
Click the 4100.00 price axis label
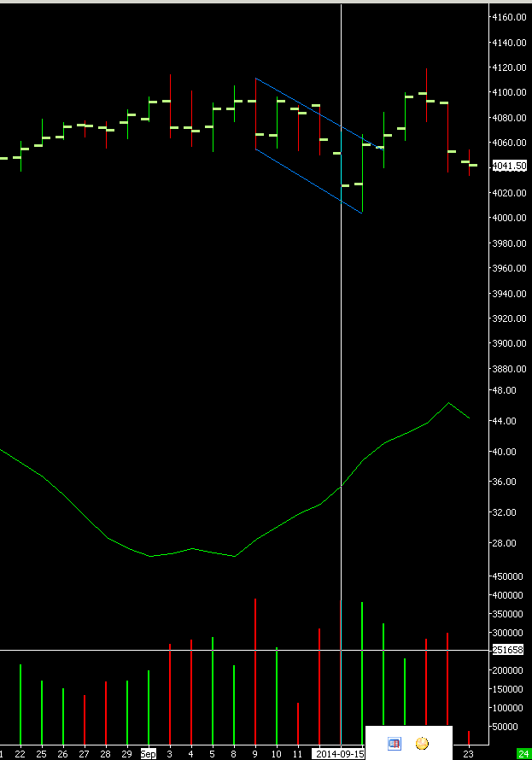[509, 92]
